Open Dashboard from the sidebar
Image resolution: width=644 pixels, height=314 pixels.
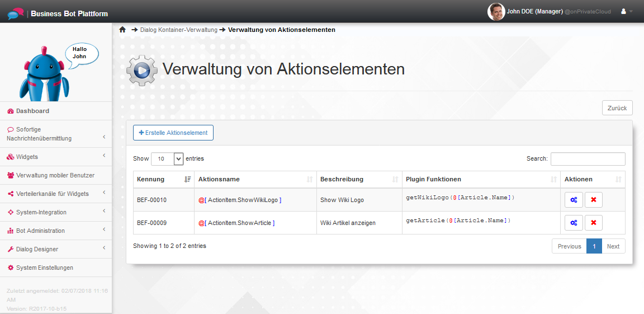click(x=32, y=111)
